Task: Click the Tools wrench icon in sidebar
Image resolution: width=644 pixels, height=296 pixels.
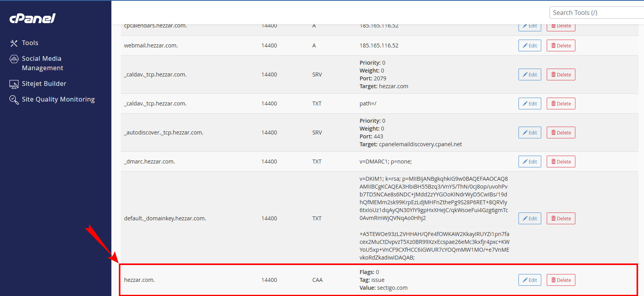Action: 14,43
